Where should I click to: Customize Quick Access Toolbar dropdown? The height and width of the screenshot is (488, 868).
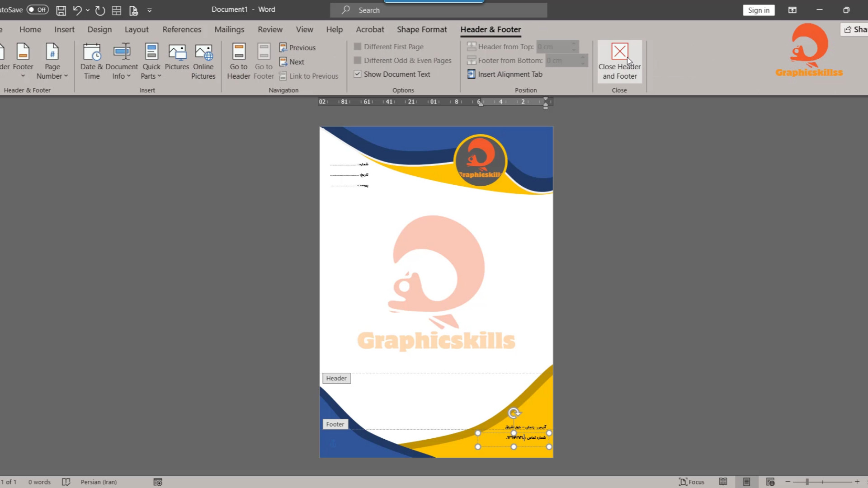tap(150, 10)
